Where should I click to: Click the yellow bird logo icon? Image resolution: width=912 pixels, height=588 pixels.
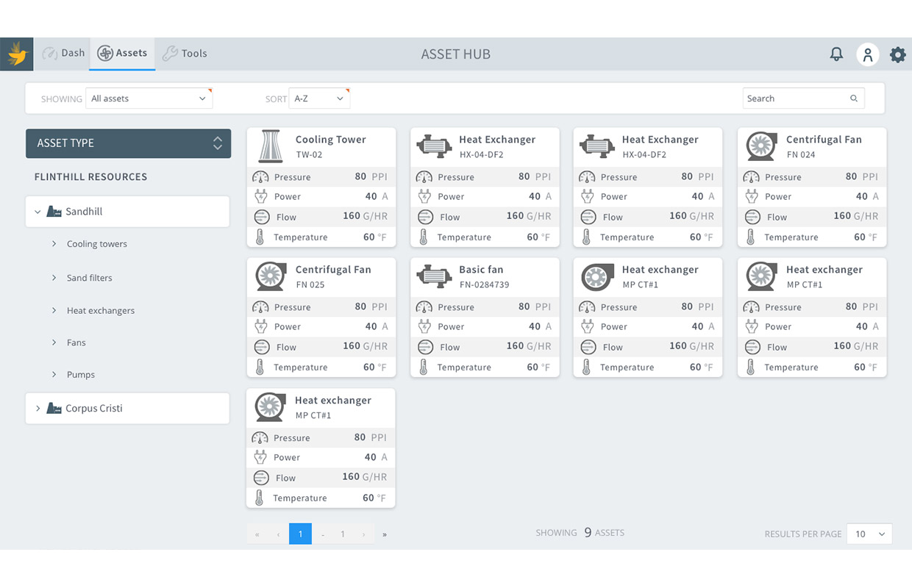point(16,54)
